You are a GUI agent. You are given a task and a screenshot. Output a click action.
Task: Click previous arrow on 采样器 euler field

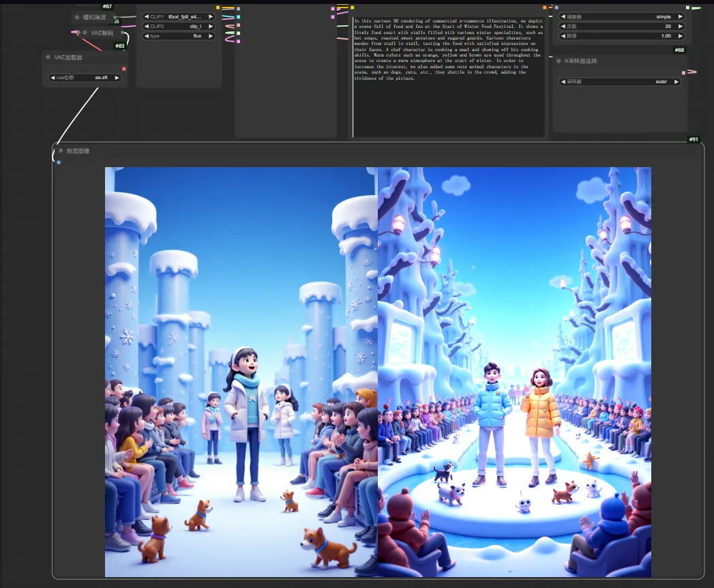click(x=563, y=82)
